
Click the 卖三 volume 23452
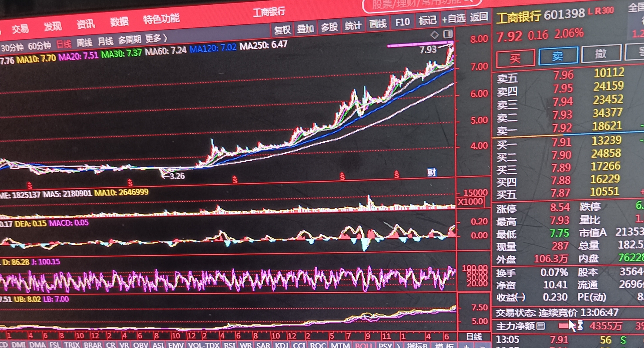608,100
